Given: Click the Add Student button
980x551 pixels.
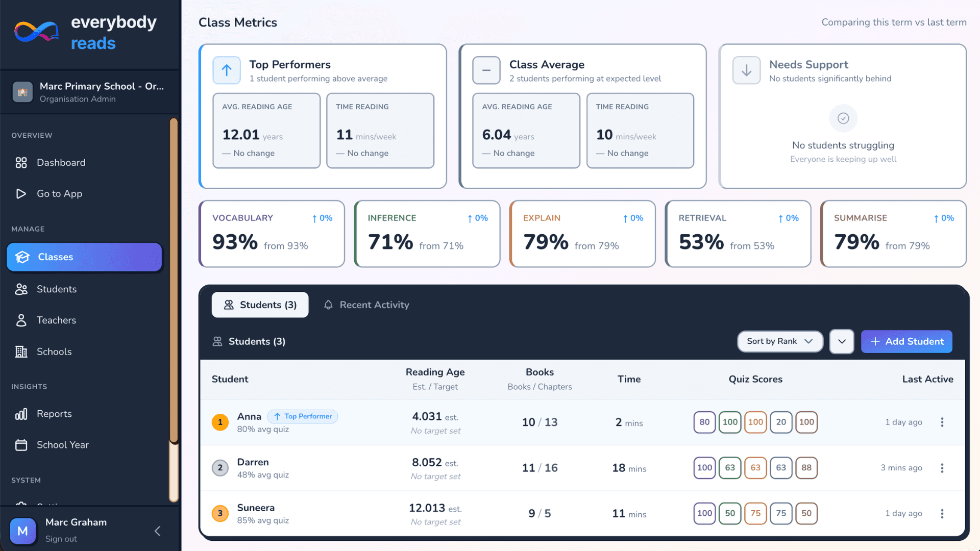Looking at the screenshot, I should (x=906, y=341).
